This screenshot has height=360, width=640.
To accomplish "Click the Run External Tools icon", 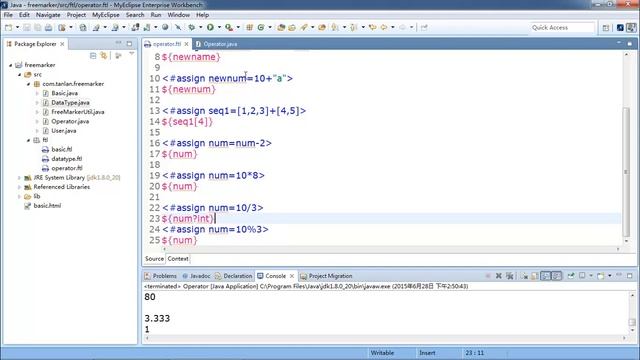I will [x=229, y=27].
